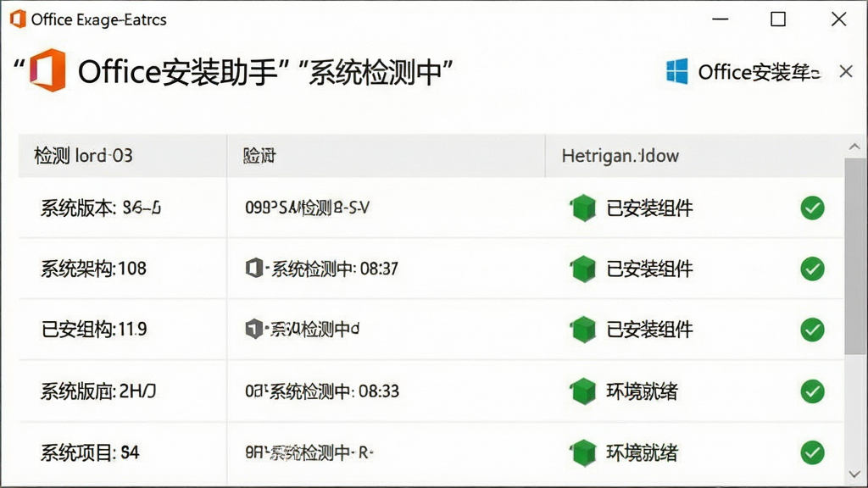Click green cube icon in 系统项目 row

tap(583, 452)
